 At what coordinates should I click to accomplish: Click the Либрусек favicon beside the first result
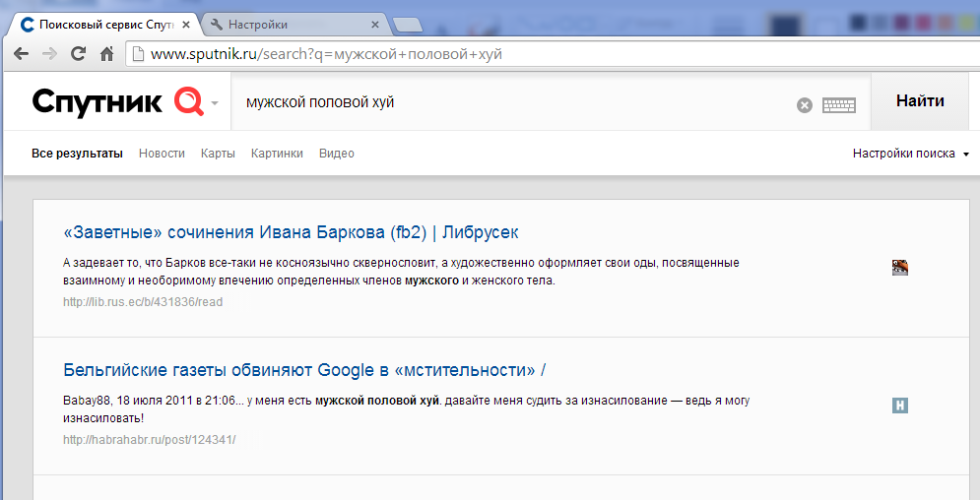900,268
